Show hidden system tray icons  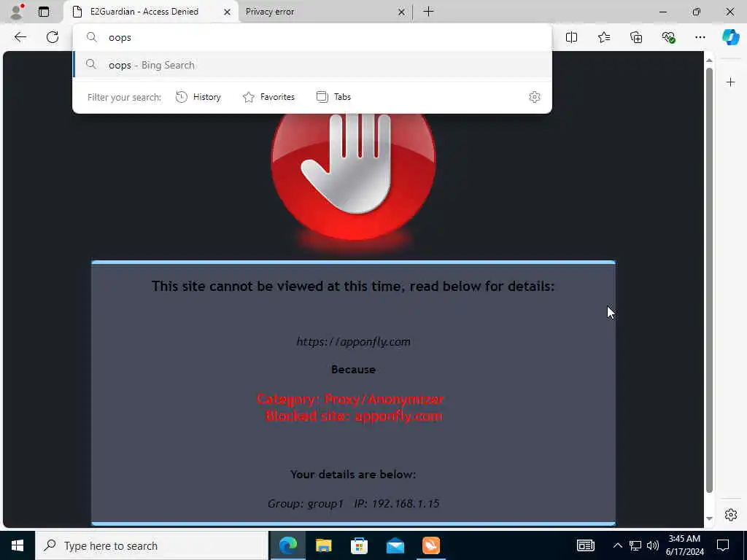point(617,545)
